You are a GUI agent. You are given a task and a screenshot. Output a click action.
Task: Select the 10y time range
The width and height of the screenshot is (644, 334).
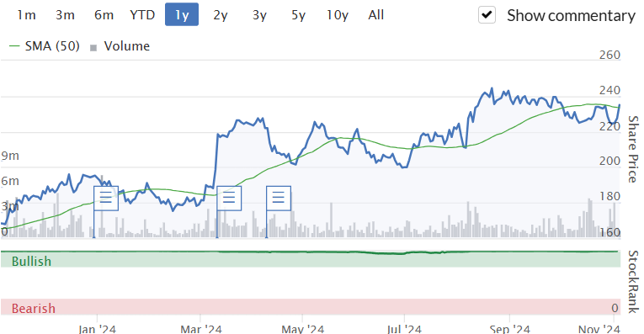(x=338, y=15)
